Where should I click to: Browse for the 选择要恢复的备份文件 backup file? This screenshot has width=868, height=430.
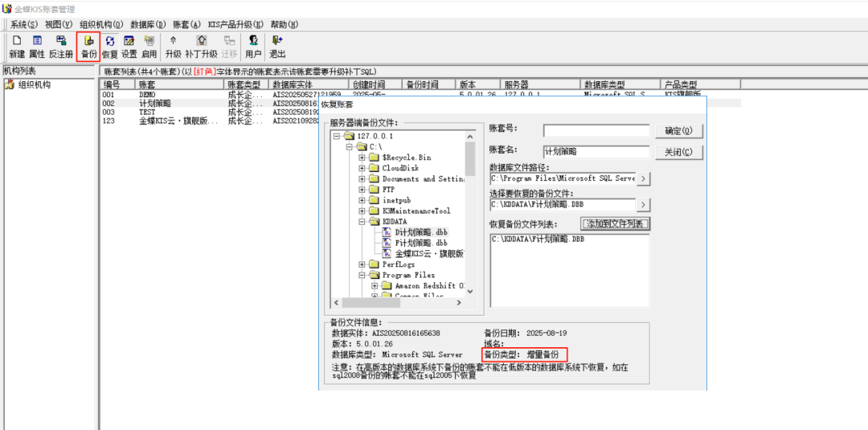click(643, 205)
